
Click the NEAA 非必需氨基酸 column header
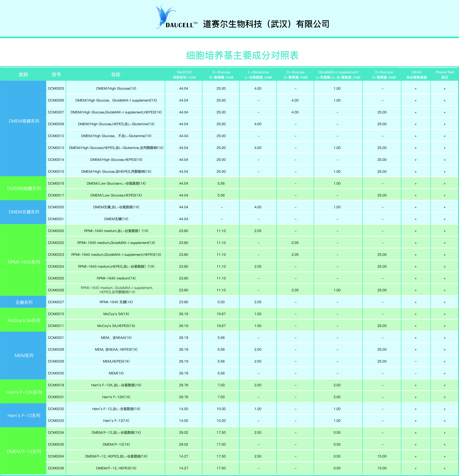point(416,75)
